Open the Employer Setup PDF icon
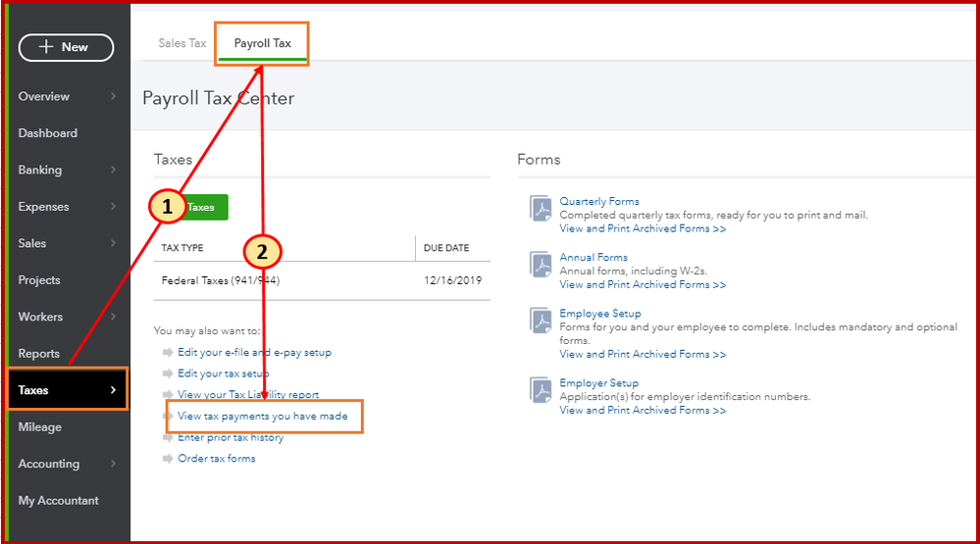 pos(541,390)
